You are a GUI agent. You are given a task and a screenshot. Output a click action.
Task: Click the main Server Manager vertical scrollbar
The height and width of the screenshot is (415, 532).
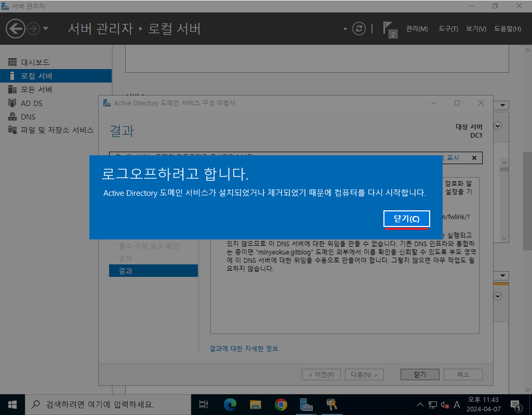click(x=527, y=201)
